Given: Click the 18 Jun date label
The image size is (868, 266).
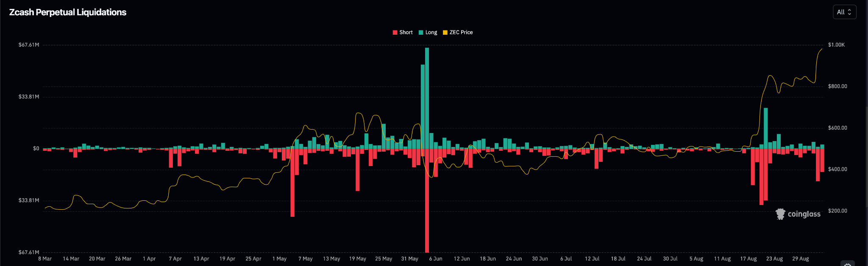Looking at the screenshot, I should pos(488,259).
